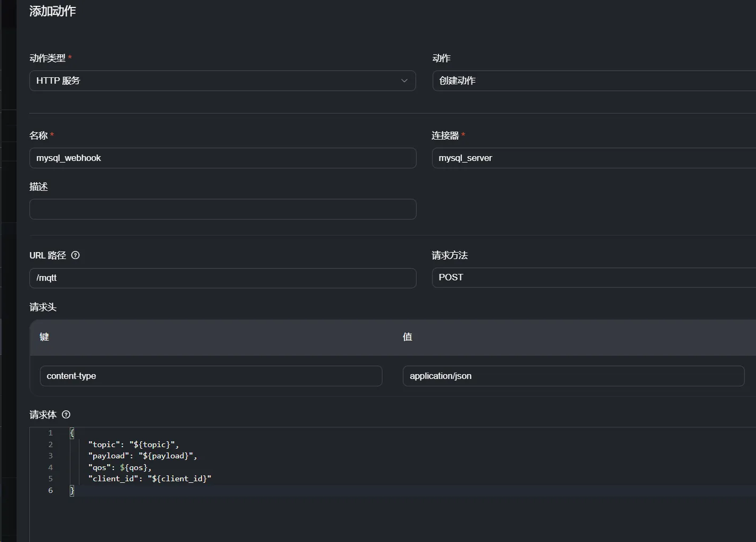Open the 连接器 selector showing mysql_server
756x542 pixels.
pyautogui.click(x=594, y=158)
